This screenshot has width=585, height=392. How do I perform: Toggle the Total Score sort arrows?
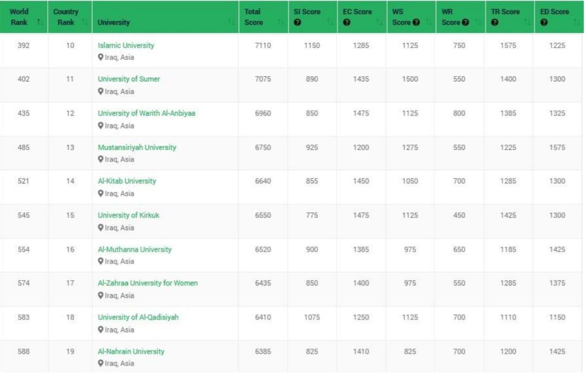(x=280, y=22)
